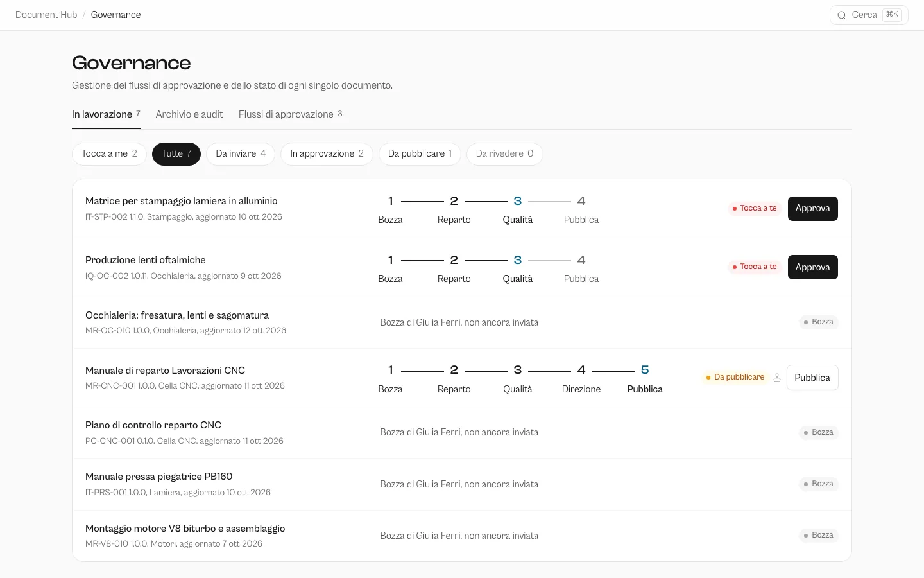The image size is (924, 578).
Task: Click Pubblica for Manuale di reparto Lavorazioni CNC
Action: point(812,378)
